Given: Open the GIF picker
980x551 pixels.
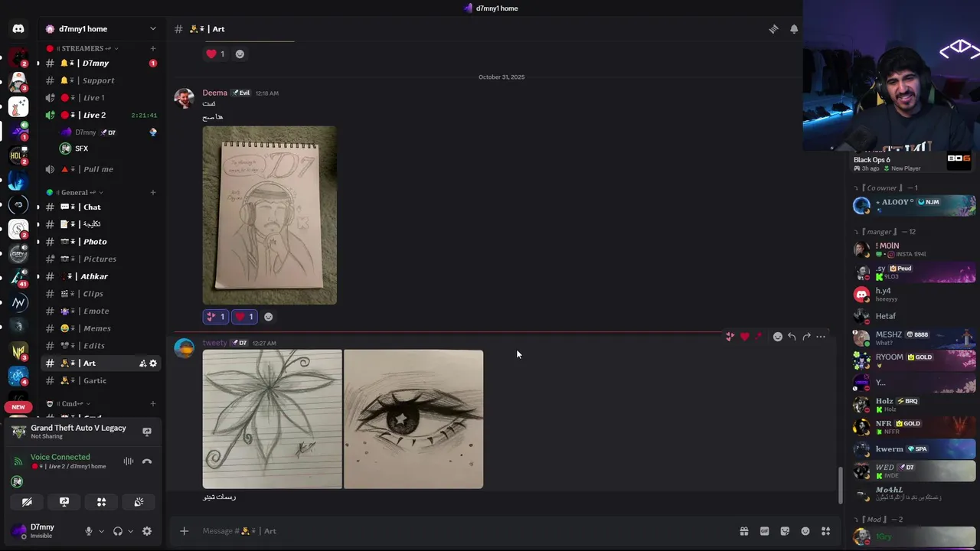Looking at the screenshot, I should (764, 531).
